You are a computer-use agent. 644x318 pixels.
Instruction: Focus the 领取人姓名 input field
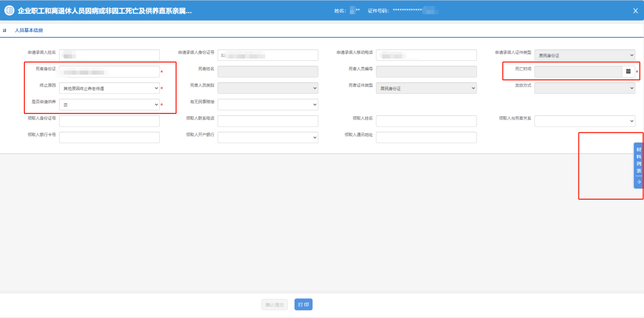(x=426, y=121)
